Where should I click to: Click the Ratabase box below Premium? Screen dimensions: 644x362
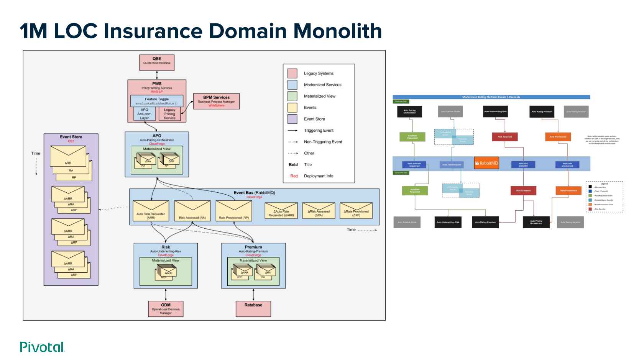coord(253,306)
